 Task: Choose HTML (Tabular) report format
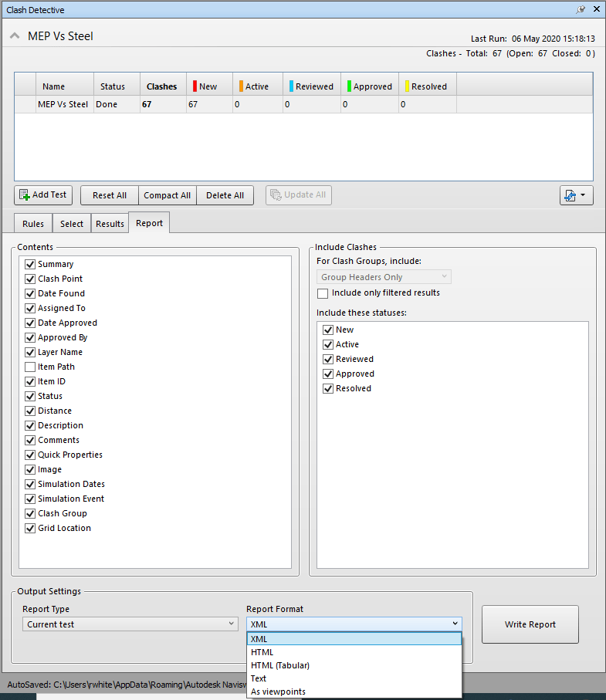pyautogui.click(x=354, y=665)
